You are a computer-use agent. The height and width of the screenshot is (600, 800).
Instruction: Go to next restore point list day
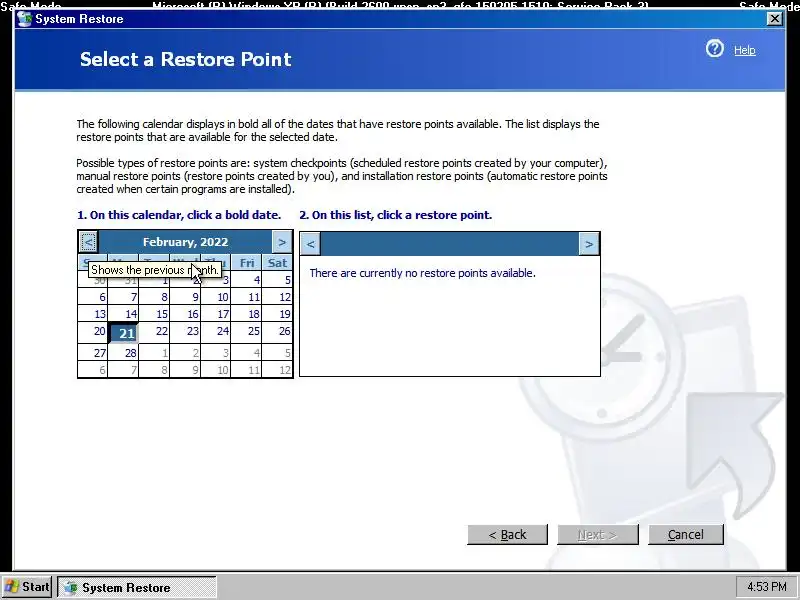(x=589, y=244)
